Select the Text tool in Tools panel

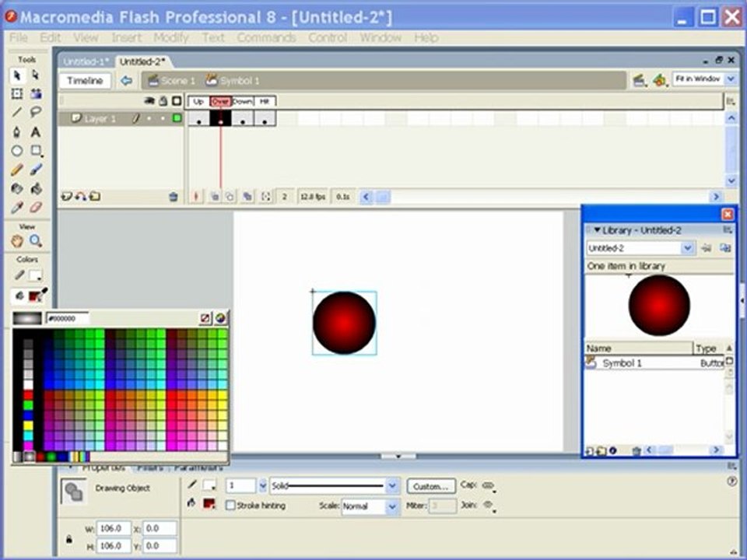(x=35, y=132)
